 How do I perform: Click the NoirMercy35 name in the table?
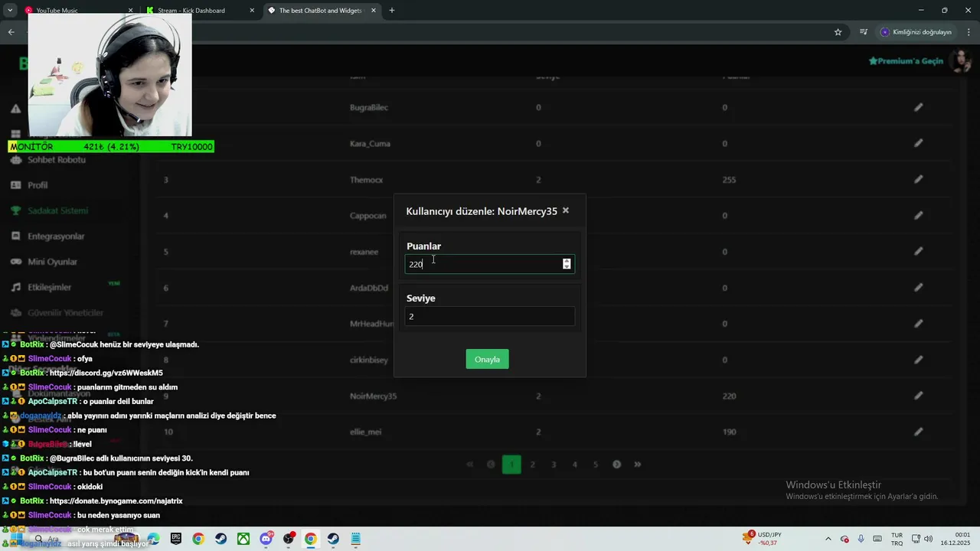pyautogui.click(x=374, y=396)
